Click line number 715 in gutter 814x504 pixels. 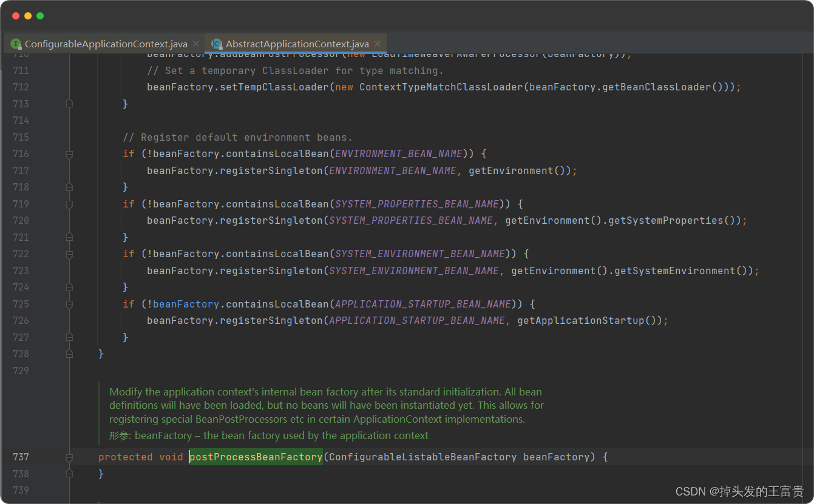coord(21,137)
